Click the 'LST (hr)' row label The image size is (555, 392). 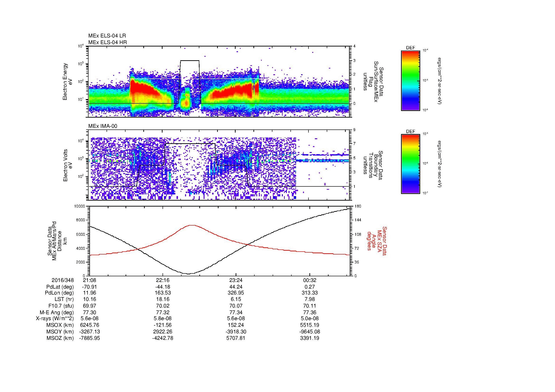click(64, 300)
